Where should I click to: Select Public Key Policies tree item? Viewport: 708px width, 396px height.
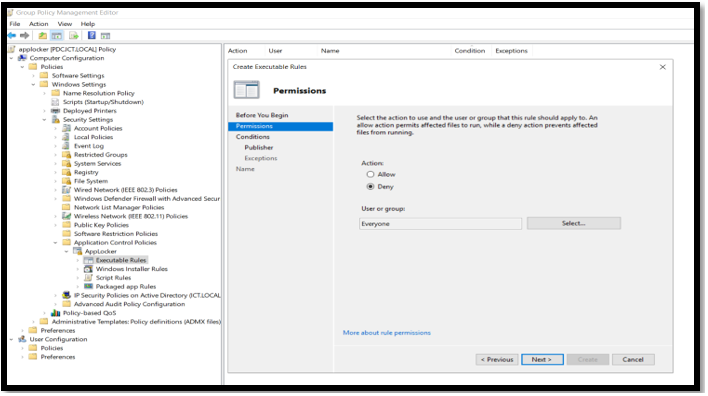101,225
